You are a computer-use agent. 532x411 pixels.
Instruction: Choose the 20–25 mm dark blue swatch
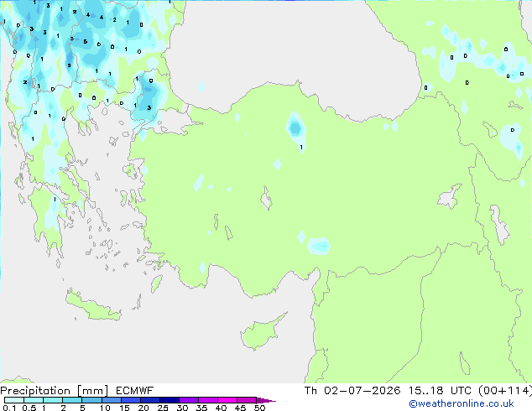coord(150,400)
